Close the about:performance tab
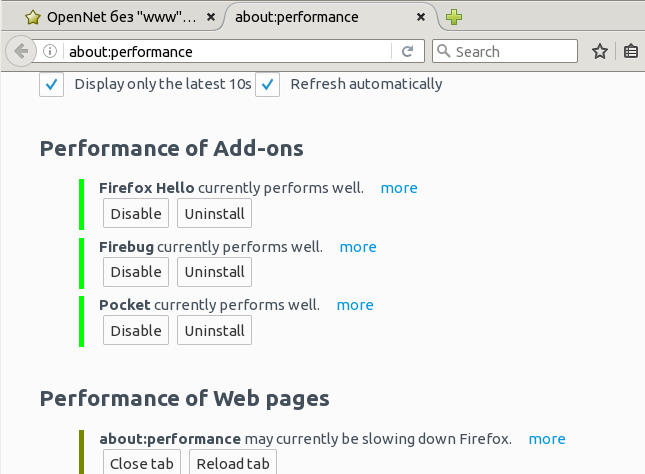Viewport: 645px width, 474px height. click(423, 17)
